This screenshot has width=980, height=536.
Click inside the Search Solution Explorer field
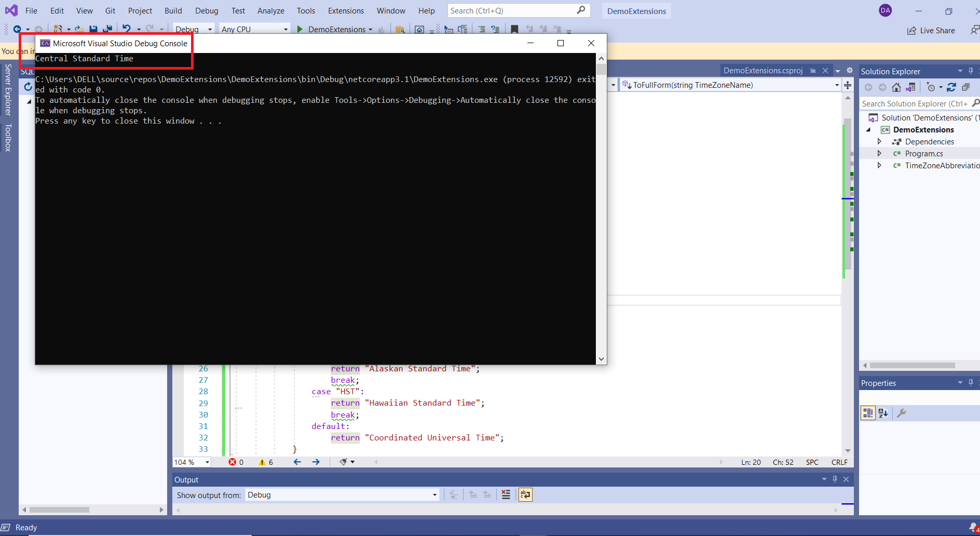tap(914, 103)
